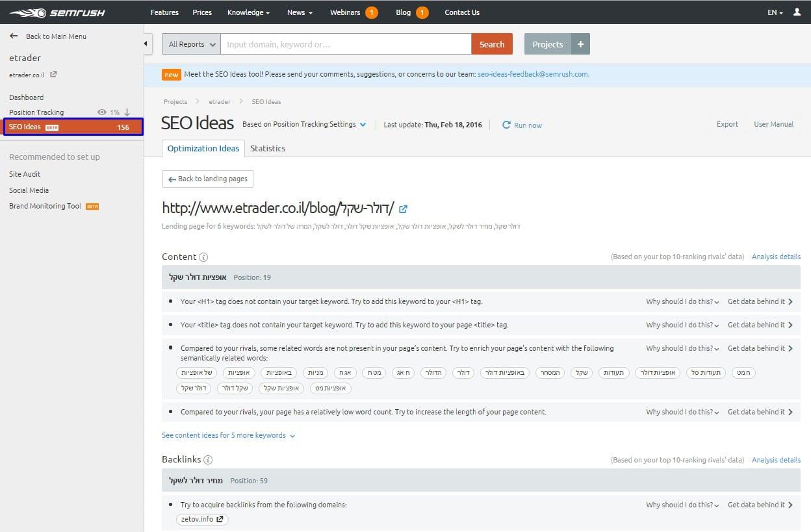Click the Content info icon
Image resolution: width=811 pixels, height=532 pixels.
[203, 257]
